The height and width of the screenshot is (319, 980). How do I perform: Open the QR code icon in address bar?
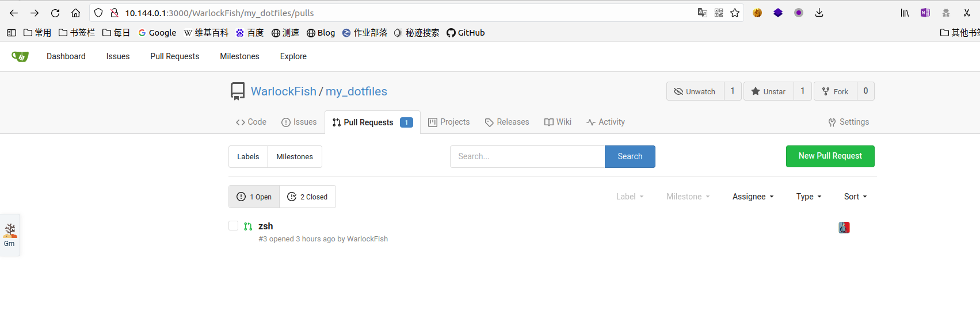pyautogui.click(x=719, y=13)
